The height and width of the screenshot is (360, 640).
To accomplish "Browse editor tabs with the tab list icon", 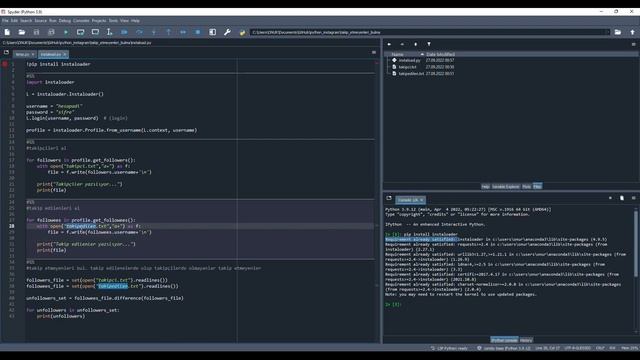I will click(6, 53).
